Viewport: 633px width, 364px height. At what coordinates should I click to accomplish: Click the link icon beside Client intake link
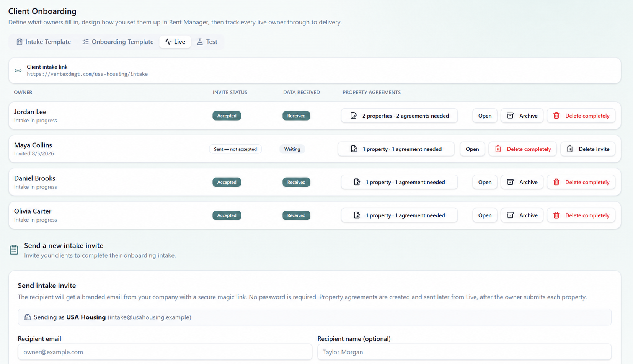click(x=18, y=70)
